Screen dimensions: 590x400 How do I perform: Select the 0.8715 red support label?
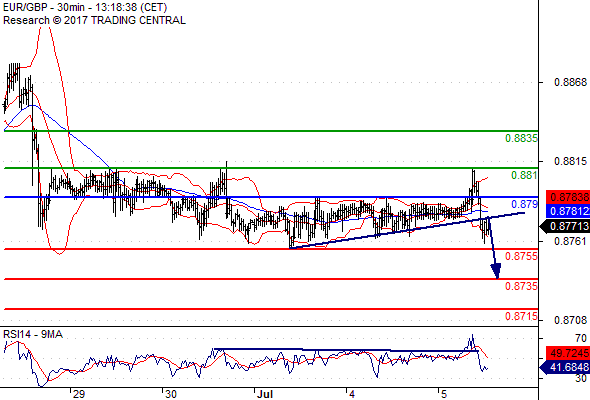click(521, 316)
